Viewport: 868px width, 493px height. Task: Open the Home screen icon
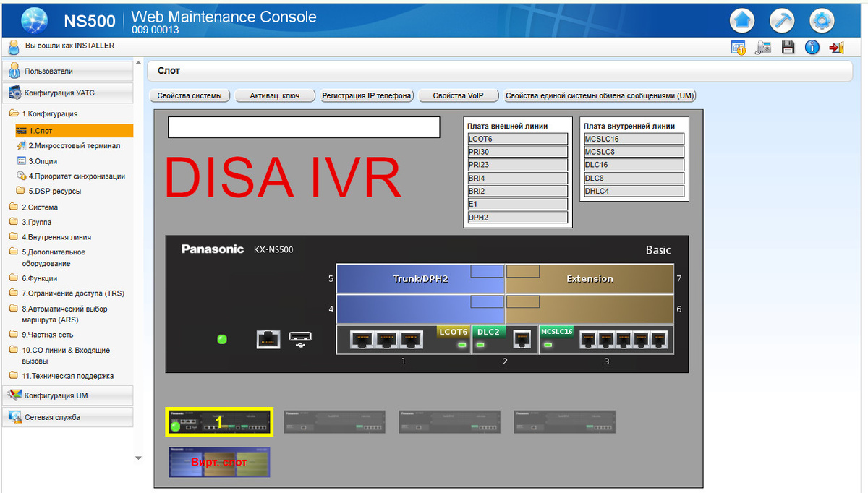742,20
